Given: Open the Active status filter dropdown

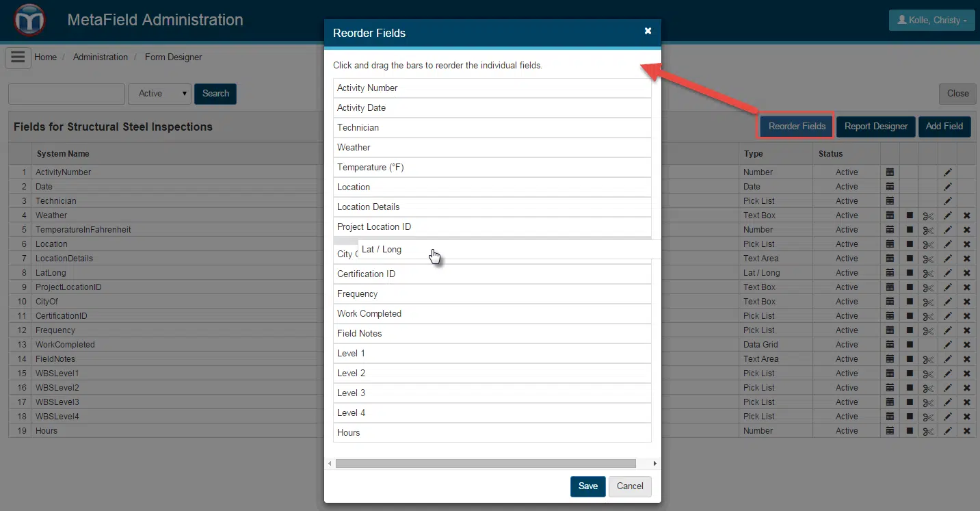Looking at the screenshot, I should 159,94.
